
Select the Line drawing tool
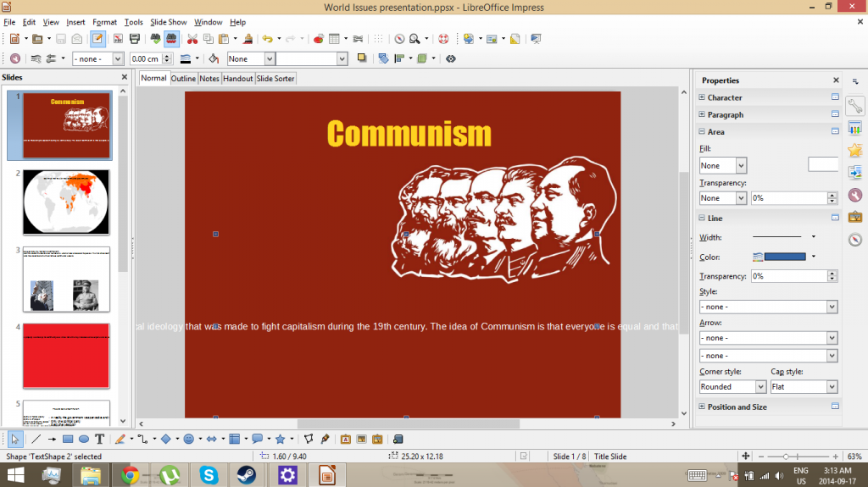click(36, 440)
